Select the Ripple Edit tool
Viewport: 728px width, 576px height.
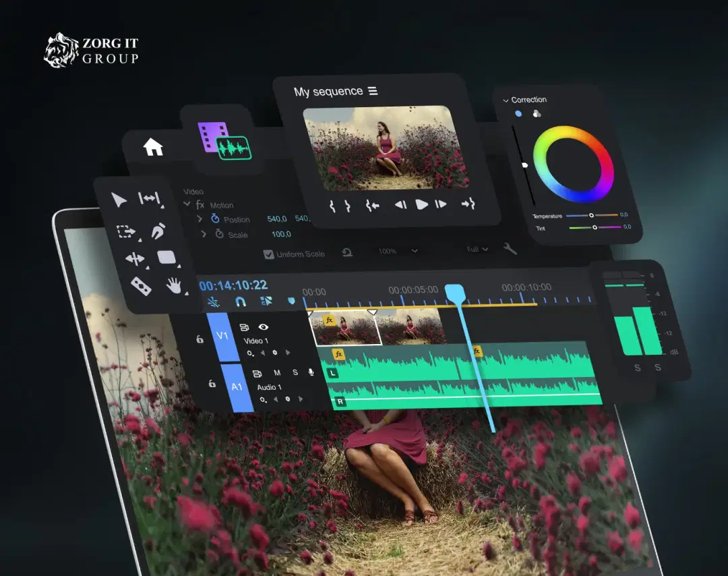(150, 199)
